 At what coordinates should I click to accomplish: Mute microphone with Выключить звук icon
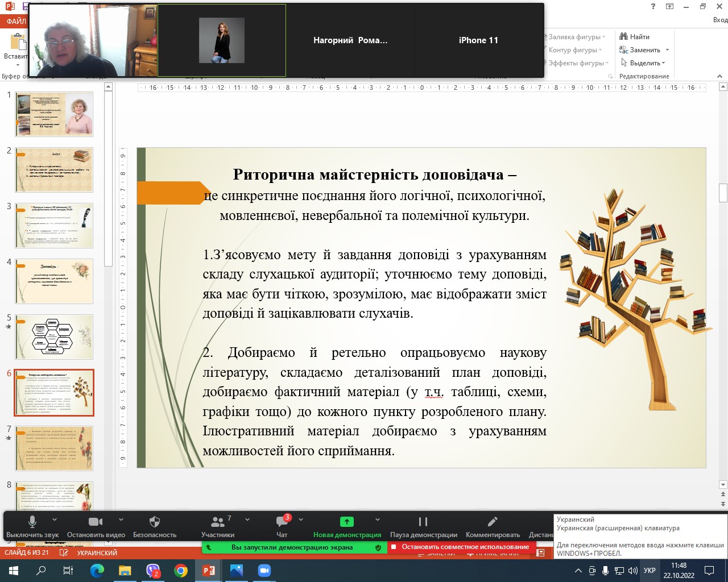(x=32, y=522)
